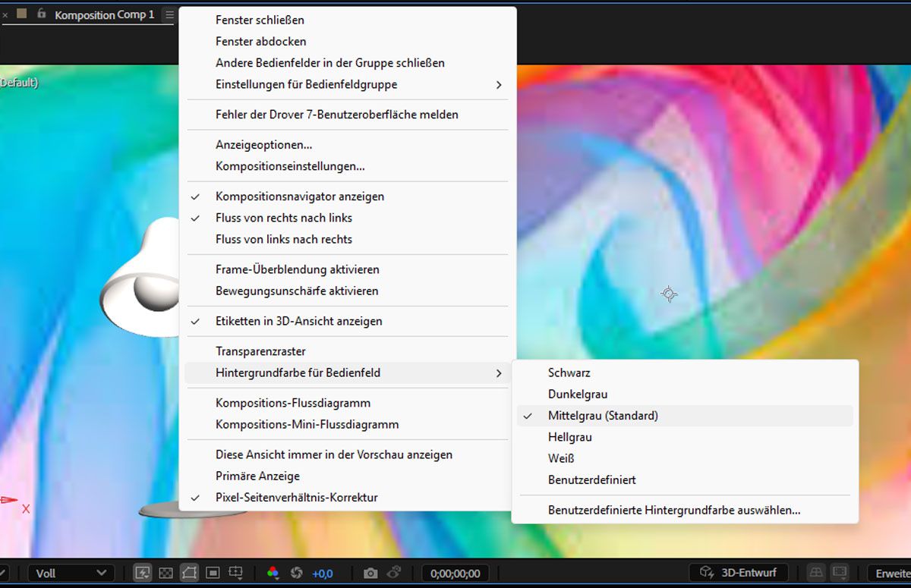Click the 0;00;00;00 timecode field
This screenshot has width=911, height=588.
(x=455, y=573)
